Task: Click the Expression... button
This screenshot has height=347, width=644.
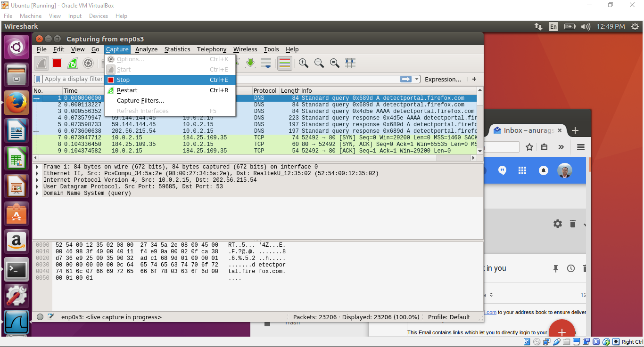Action: point(443,79)
